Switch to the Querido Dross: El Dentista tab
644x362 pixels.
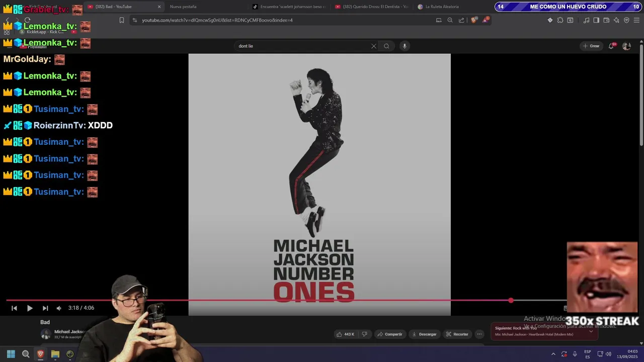[x=371, y=7]
